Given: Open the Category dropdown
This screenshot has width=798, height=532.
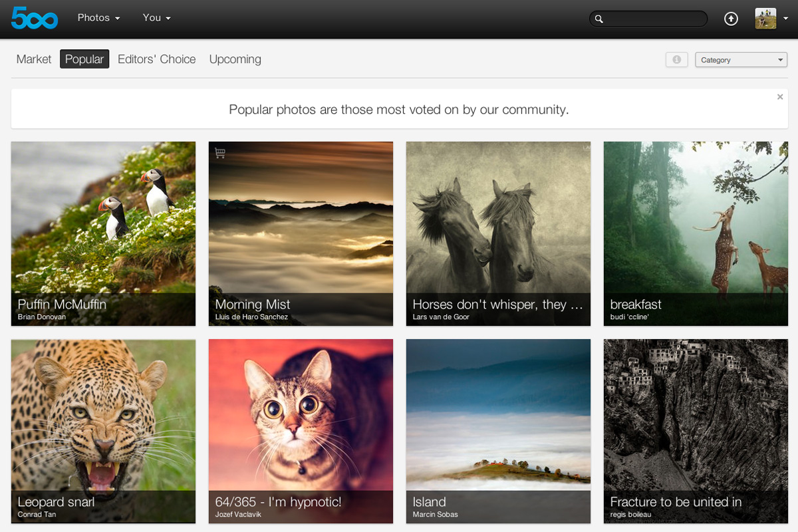Looking at the screenshot, I should [741, 60].
